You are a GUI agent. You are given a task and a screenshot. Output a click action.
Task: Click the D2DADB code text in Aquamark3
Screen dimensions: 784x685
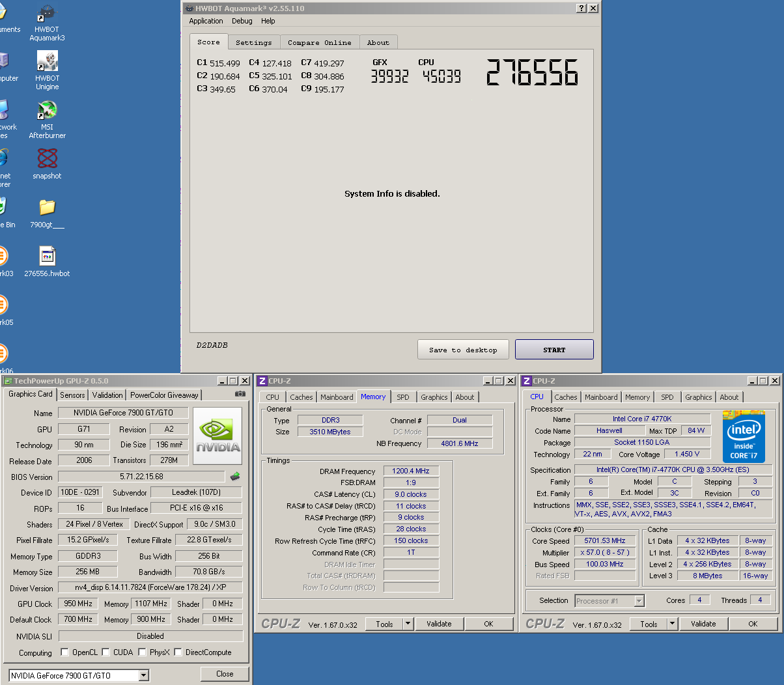pos(212,345)
